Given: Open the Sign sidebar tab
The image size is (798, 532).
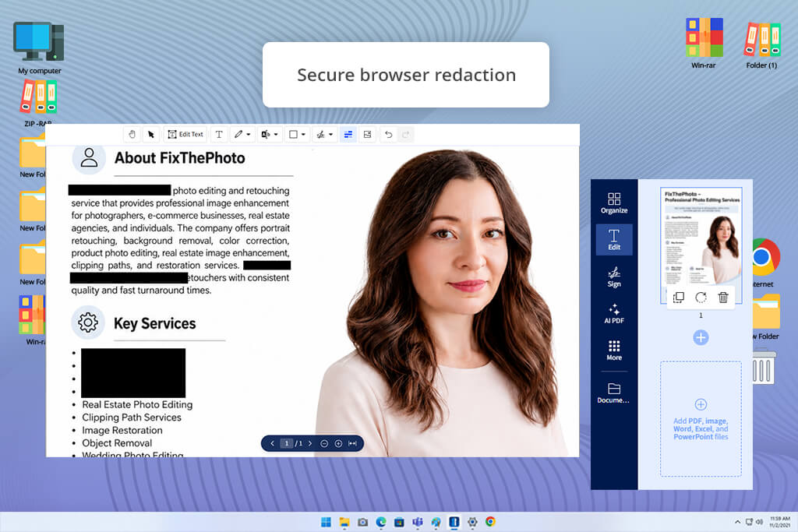Looking at the screenshot, I should [x=614, y=277].
